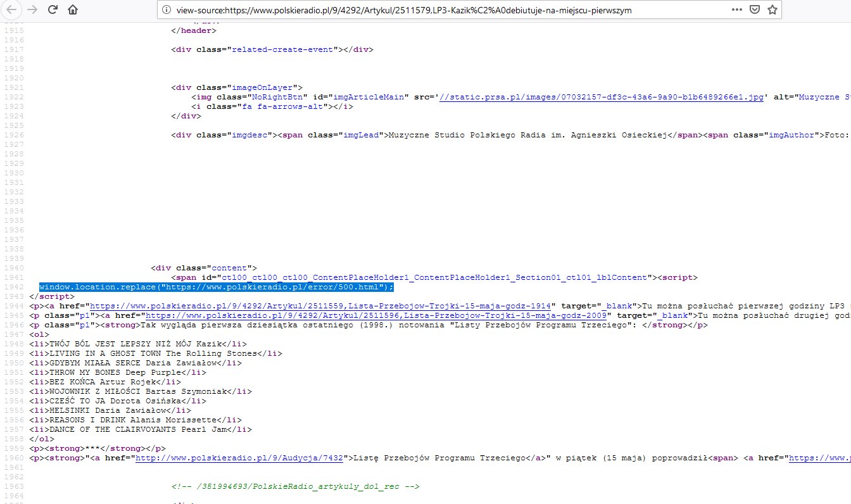851x504 pixels.
Task: Open the Artykul/2511596 godz-2009 link
Action: click(378, 315)
